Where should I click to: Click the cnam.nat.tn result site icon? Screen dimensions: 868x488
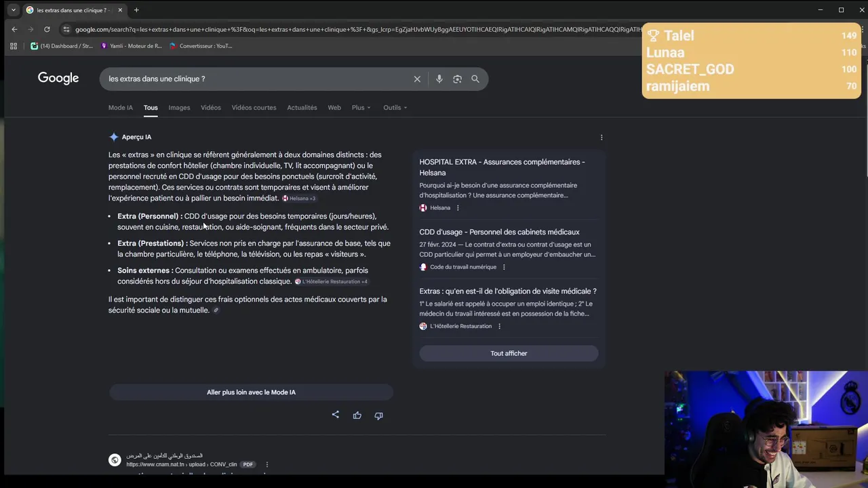115,460
